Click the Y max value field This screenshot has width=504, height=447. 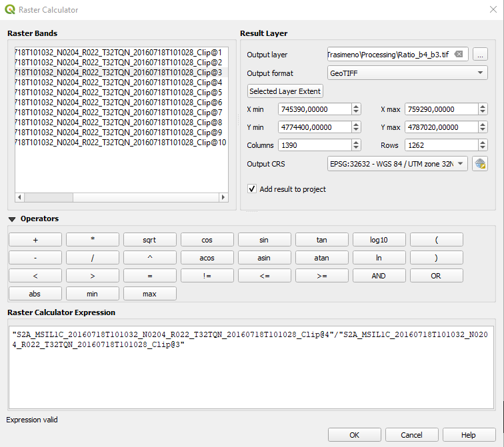[x=441, y=127]
